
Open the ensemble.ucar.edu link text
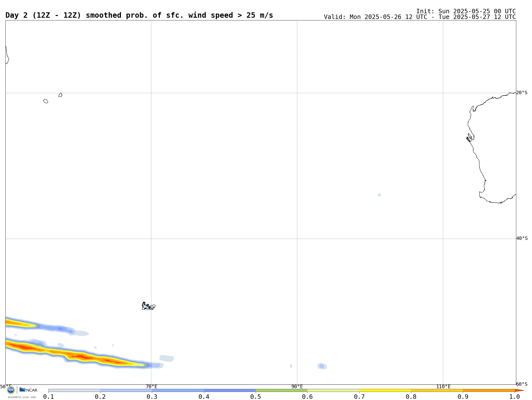coord(22,397)
